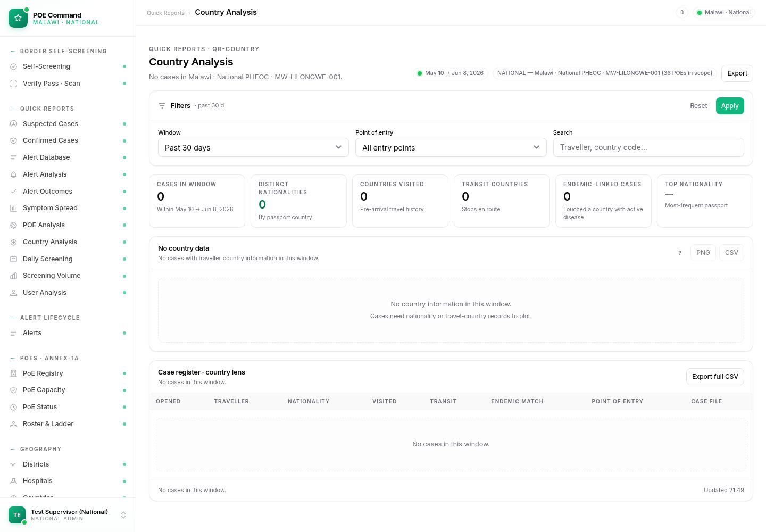
Task: Click the User Analysis people icon
Action: pyautogui.click(x=14, y=293)
